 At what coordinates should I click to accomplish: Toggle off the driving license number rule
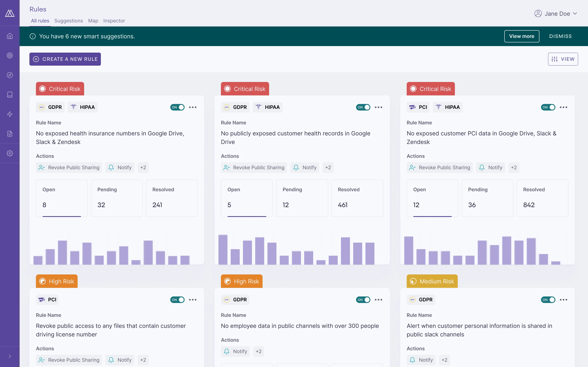tap(177, 300)
